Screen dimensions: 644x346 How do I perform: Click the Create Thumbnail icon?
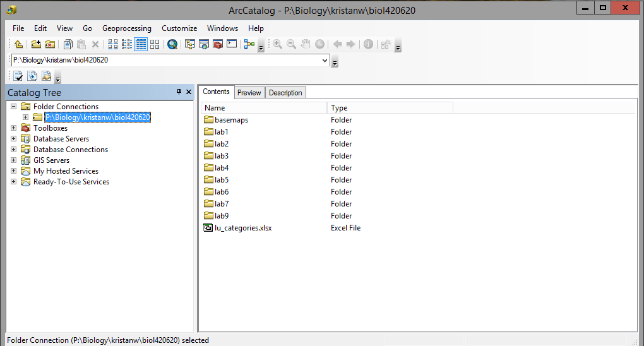pos(386,44)
